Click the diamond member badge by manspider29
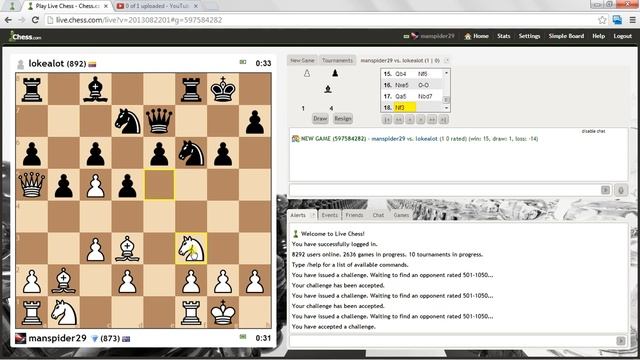 (x=94, y=338)
